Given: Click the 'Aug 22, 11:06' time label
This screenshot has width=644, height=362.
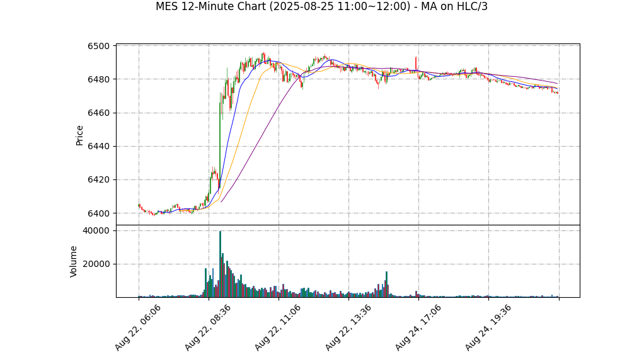Looking at the screenshot, I should point(278,327).
